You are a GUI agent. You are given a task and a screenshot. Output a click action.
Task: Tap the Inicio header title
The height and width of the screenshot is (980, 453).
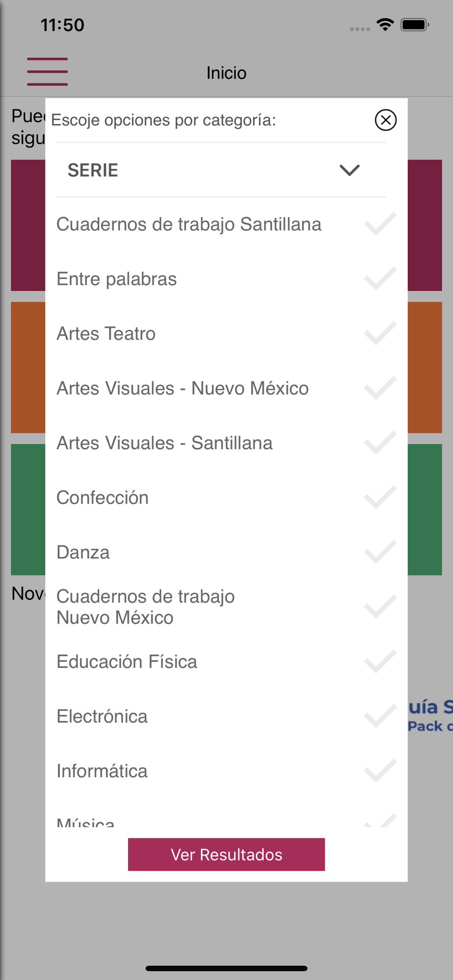(x=226, y=73)
